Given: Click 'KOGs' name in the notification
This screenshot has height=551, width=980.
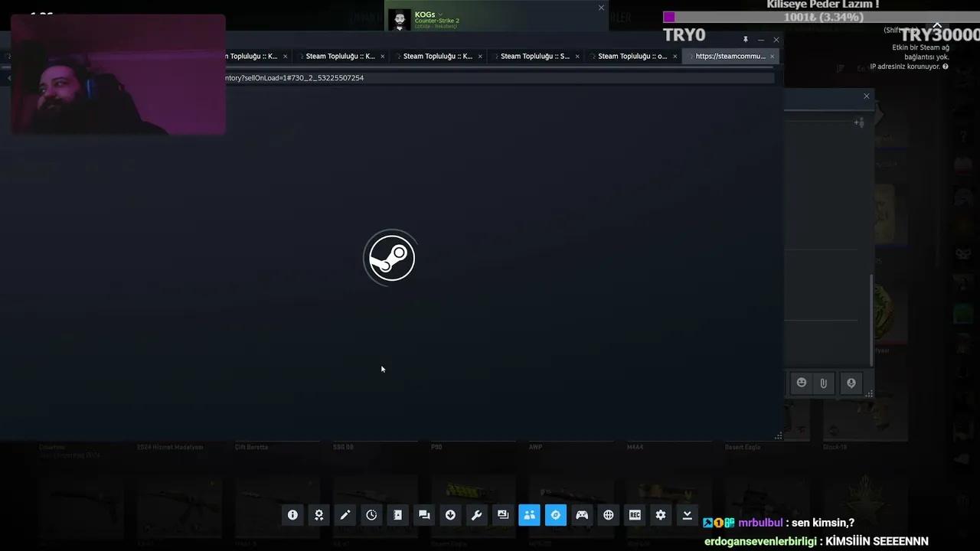Looking at the screenshot, I should click(x=425, y=14).
